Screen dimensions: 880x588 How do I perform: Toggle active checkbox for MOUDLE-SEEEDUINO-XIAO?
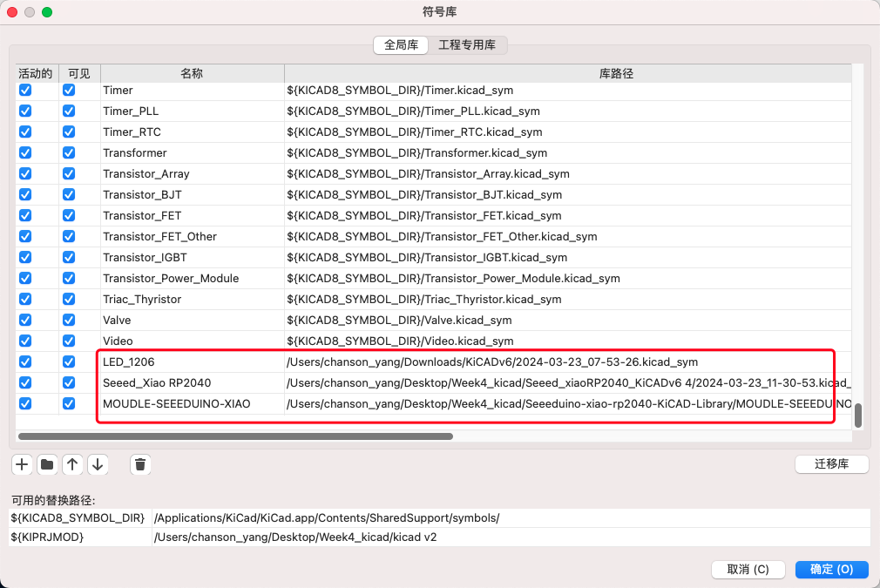tap(25, 403)
